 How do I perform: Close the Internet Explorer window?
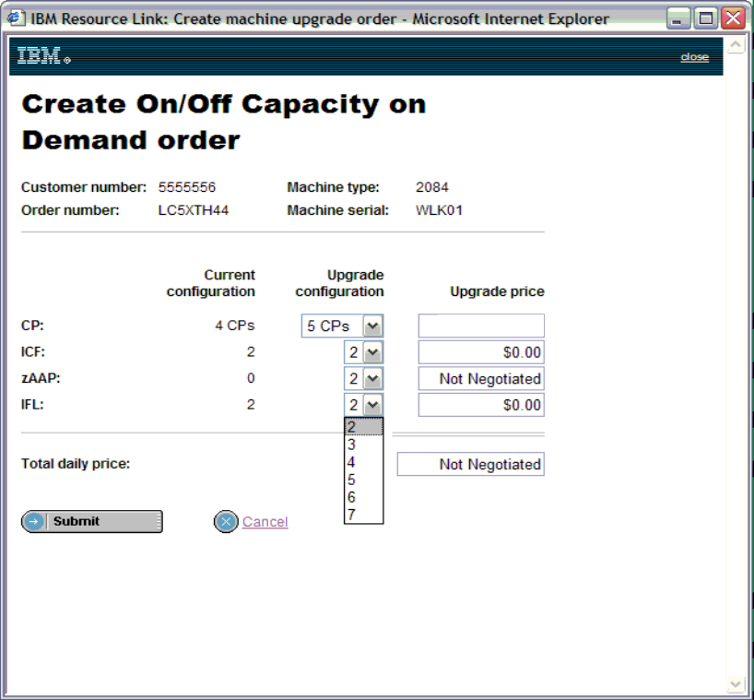[734, 18]
